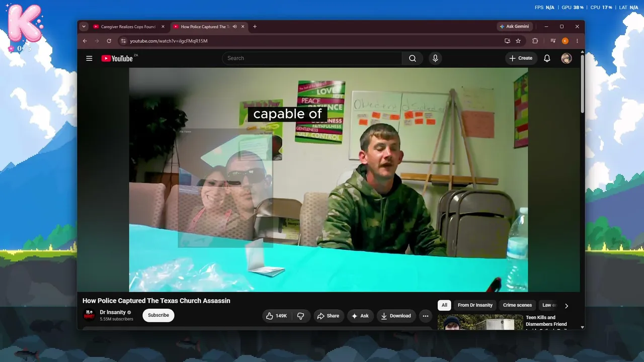Show more filter chips with the right chevron
Image resolution: width=644 pixels, height=362 pixels.
coord(567,306)
